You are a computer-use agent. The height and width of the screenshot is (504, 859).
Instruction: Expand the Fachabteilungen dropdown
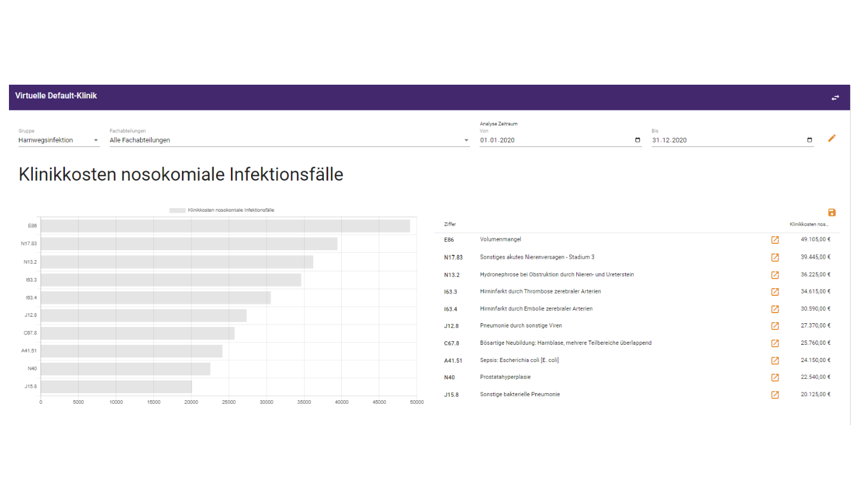click(x=289, y=140)
